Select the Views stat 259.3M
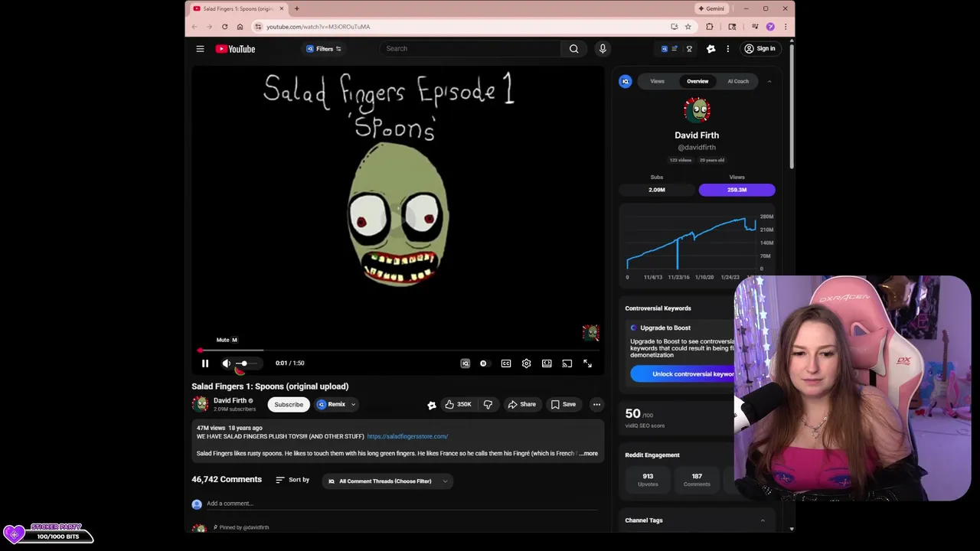Viewport: 980px width, 551px height. [x=737, y=190]
